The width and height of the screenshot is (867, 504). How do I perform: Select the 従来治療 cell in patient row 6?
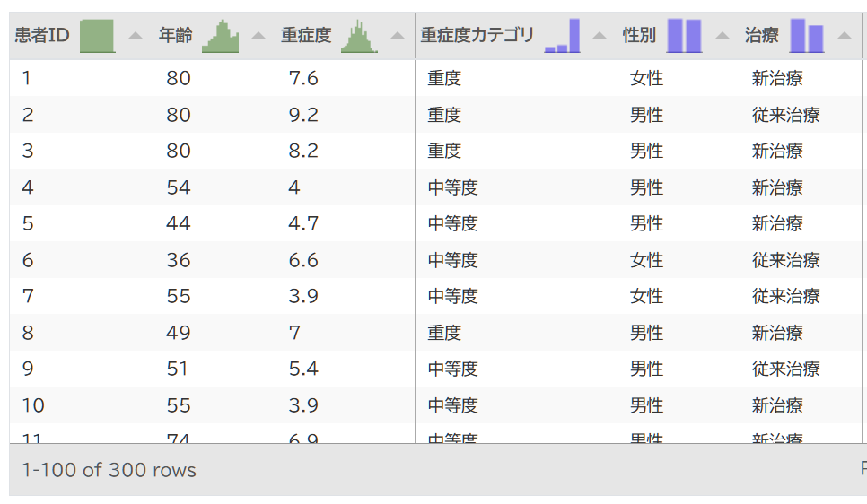[x=785, y=260]
